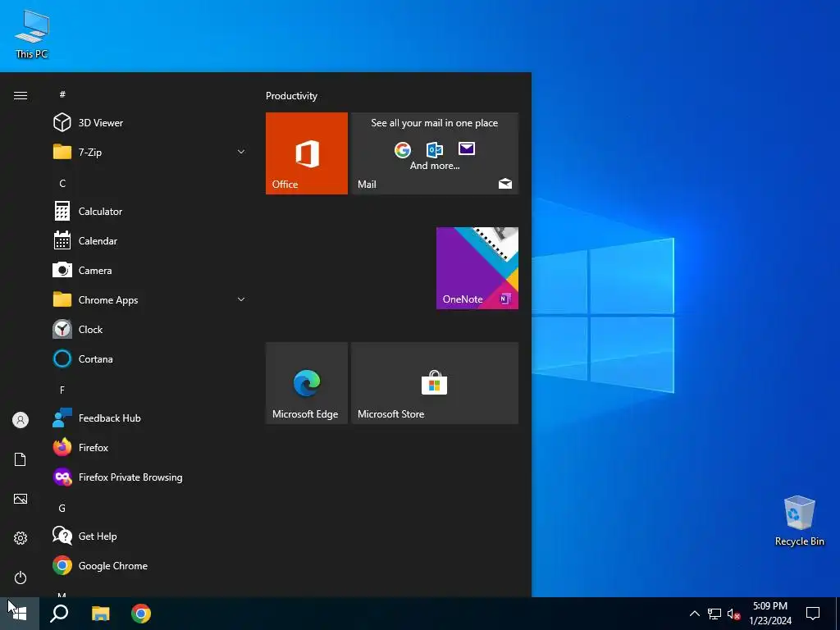Image resolution: width=840 pixels, height=630 pixels.
Task: Open user account icon in Start sidebar
Action: pyautogui.click(x=21, y=420)
